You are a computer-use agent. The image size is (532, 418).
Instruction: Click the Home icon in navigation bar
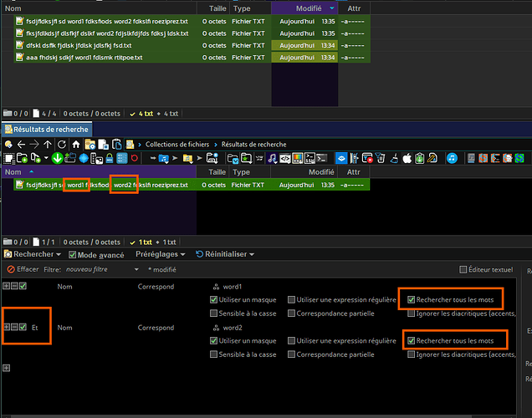click(76, 144)
